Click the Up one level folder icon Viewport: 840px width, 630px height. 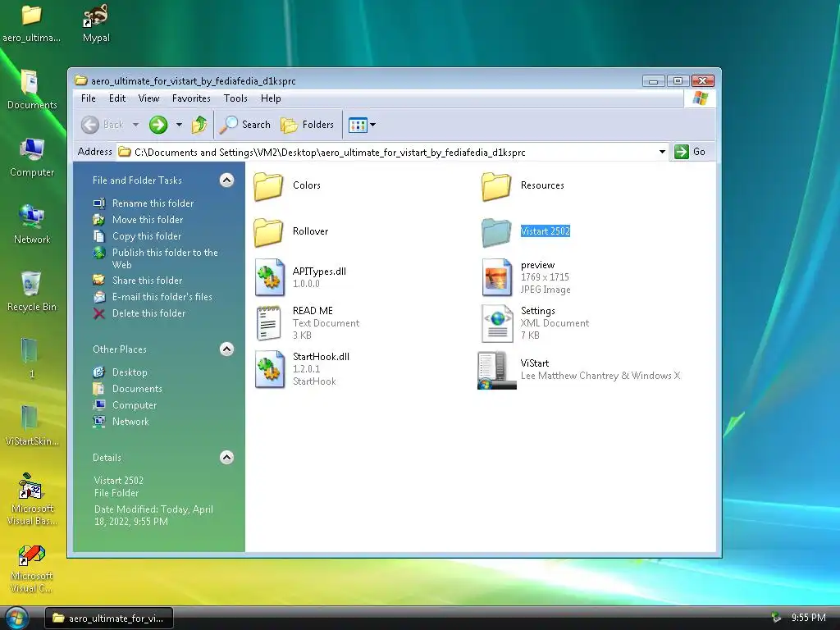(x=199, y=125)
